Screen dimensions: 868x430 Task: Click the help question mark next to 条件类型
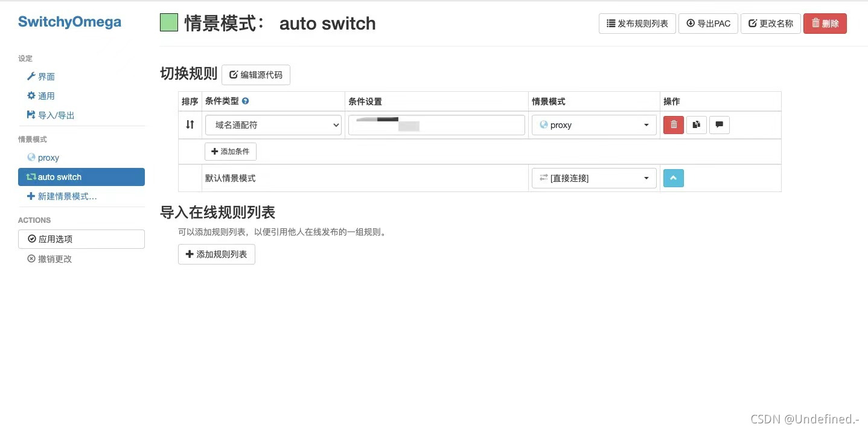246,101
